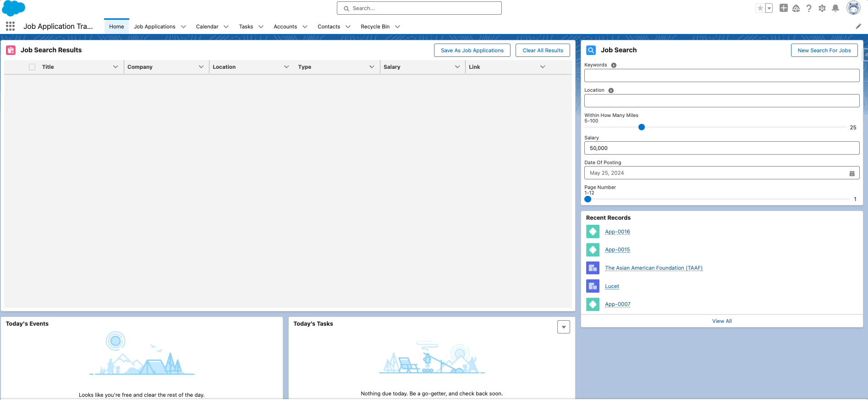Open the Trailhead guidance icon

(x=796, y=8)
